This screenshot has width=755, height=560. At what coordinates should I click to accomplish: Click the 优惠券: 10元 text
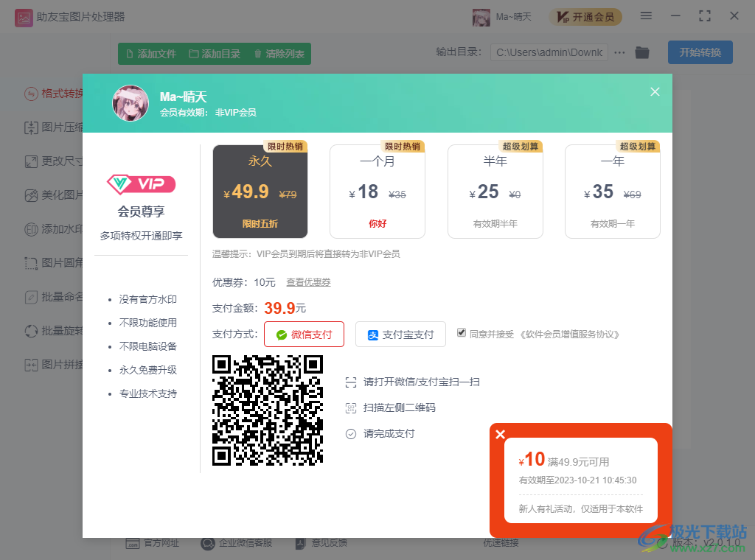(x=244, y=282)
